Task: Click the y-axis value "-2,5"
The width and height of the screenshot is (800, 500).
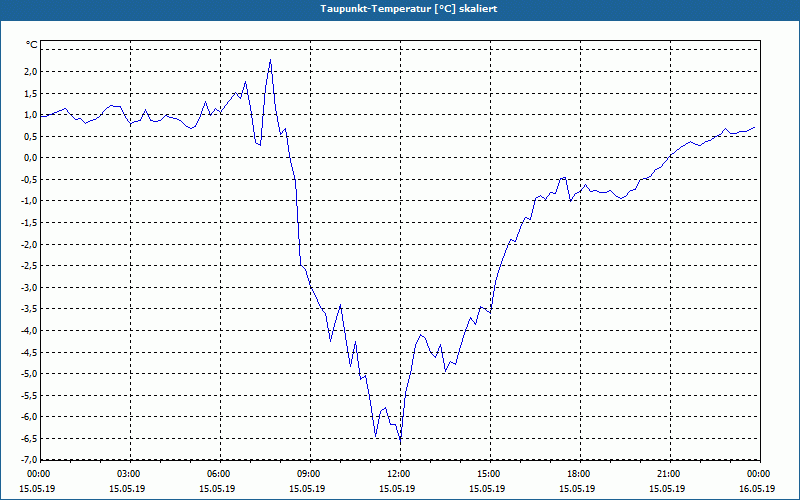Action: pyautogui.click(x=29, y=266)
